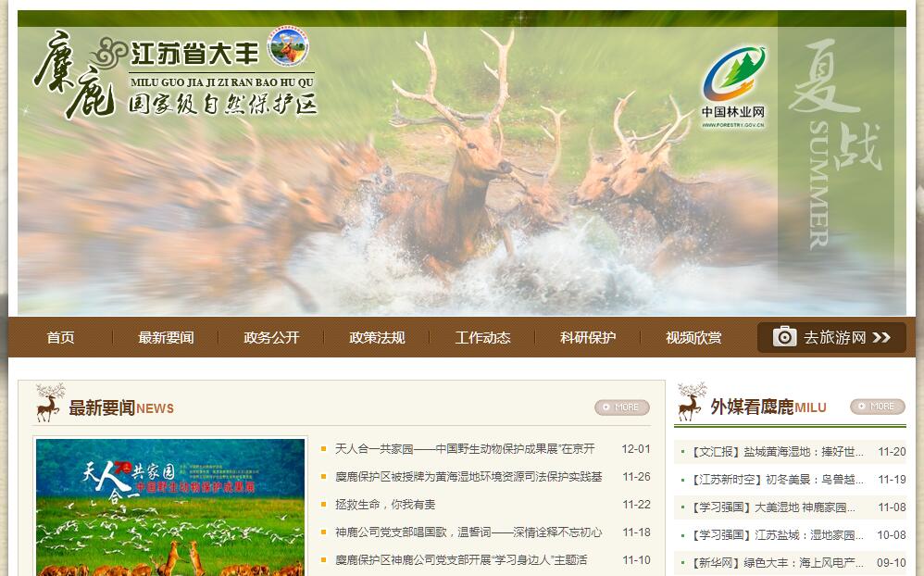
Task: Click MORE button in 外媒看麋鹿 section
Action: (877, 407)
